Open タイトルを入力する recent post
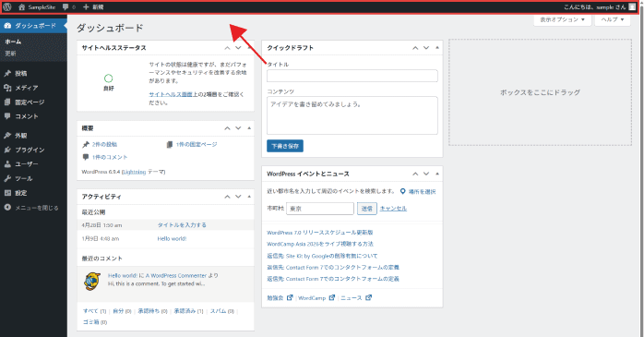This screenshot has width=644, height=337. [x=182, y=225]
